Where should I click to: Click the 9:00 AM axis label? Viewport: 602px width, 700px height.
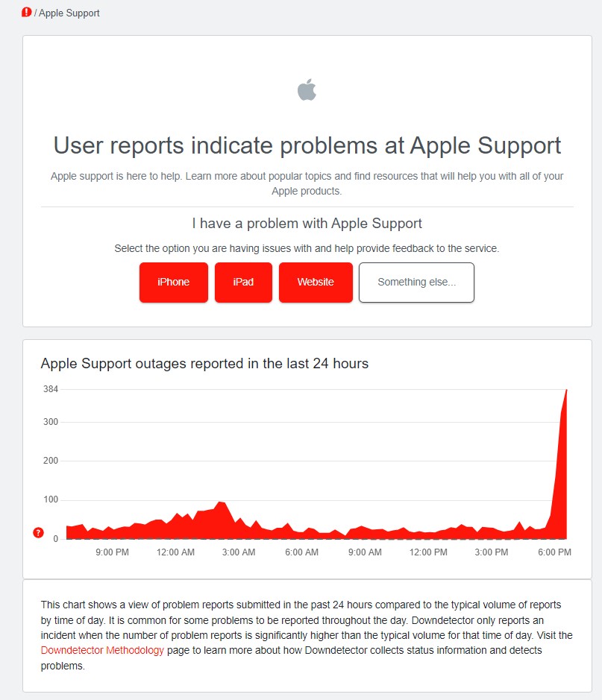pyautogui.click(x=365, y=552)
